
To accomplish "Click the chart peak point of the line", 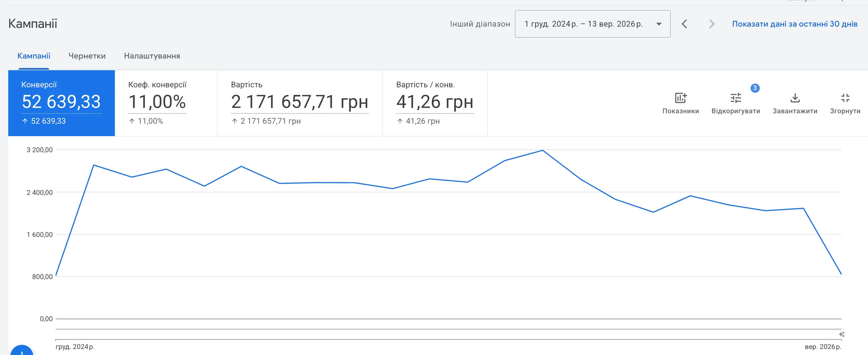I will [542, 150].
